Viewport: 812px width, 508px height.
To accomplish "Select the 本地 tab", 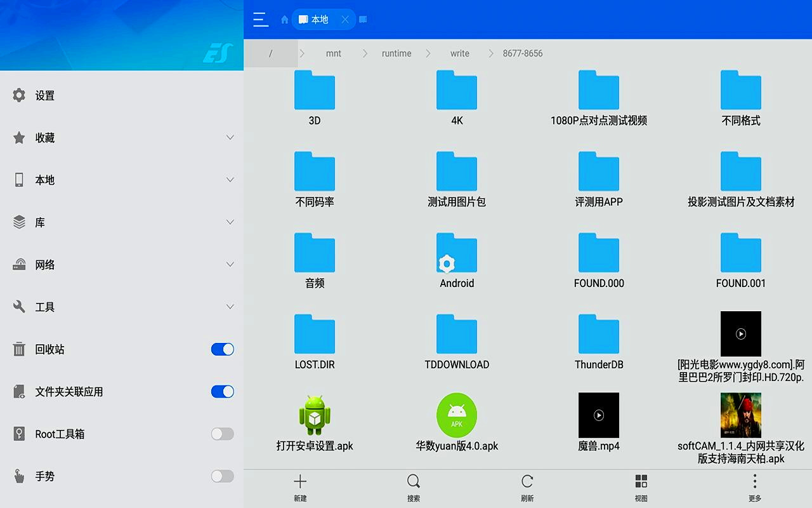I will (x=319, y=20).
